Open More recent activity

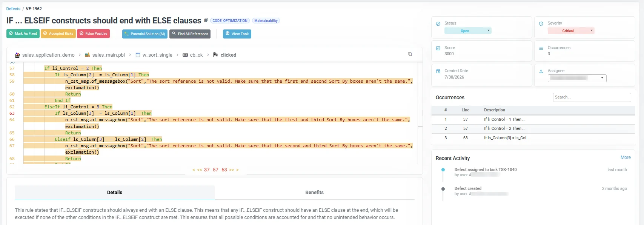tap(626, 157)
